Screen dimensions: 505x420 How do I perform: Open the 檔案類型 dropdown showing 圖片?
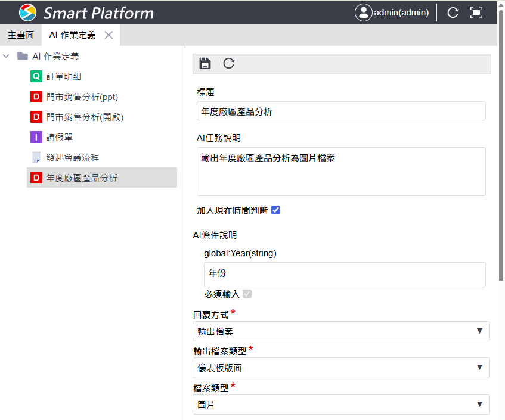point(341,405)
